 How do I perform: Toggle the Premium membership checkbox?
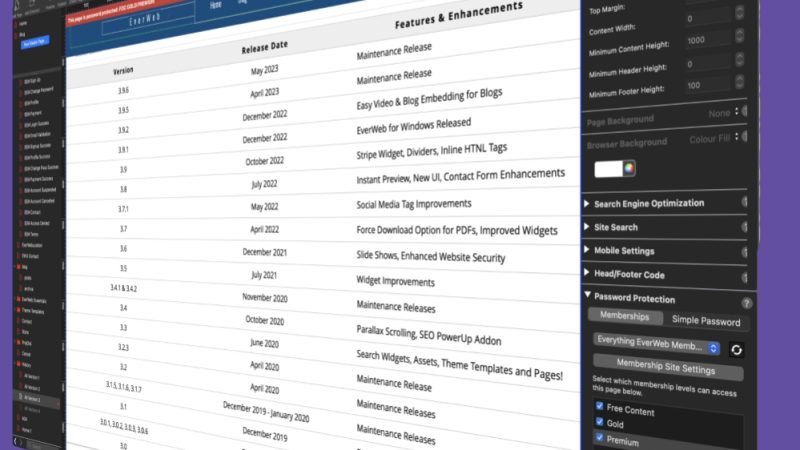point(599,438)
